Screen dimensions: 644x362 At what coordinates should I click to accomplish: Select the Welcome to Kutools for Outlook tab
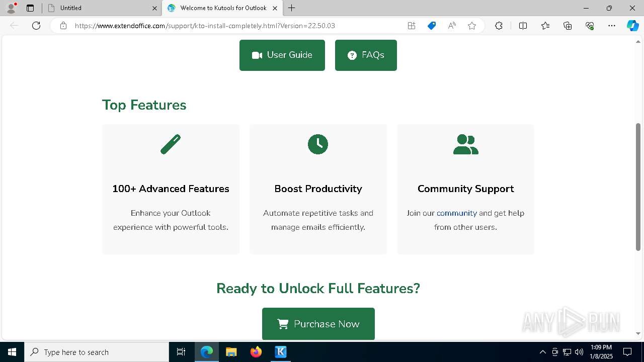(x=221, y=8)
